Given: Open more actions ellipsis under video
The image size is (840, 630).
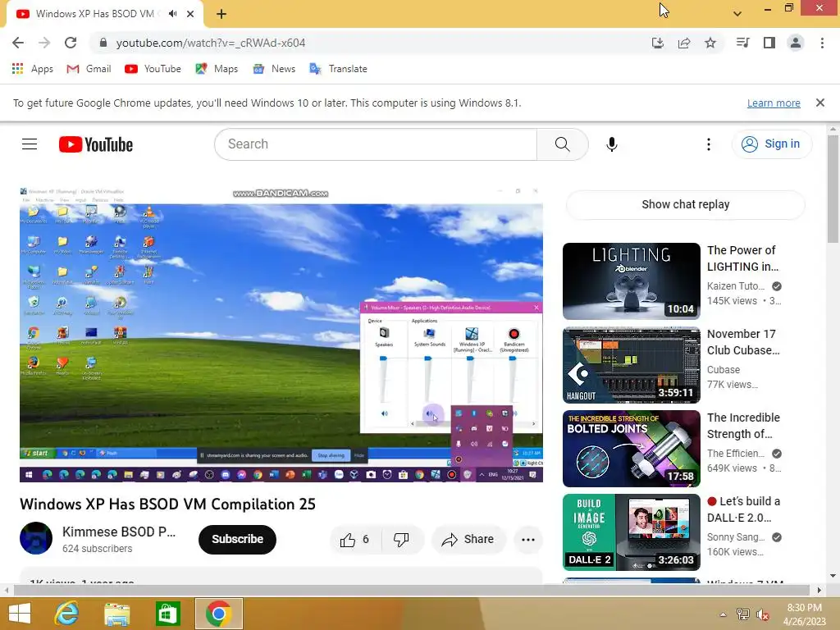Looking at the screenshot, I should pos(528,540).
